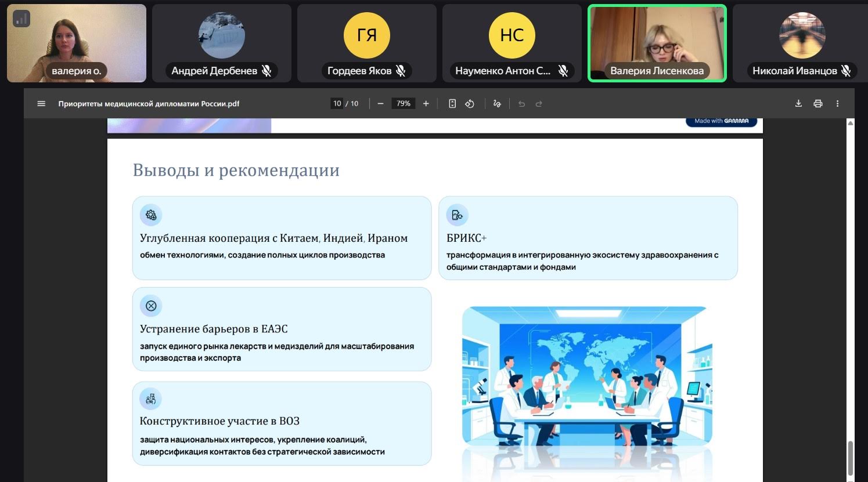Click the 79% zoom level field
Image resolution: width=868 pixels, height=482 pixels.
tap(403, 104)
